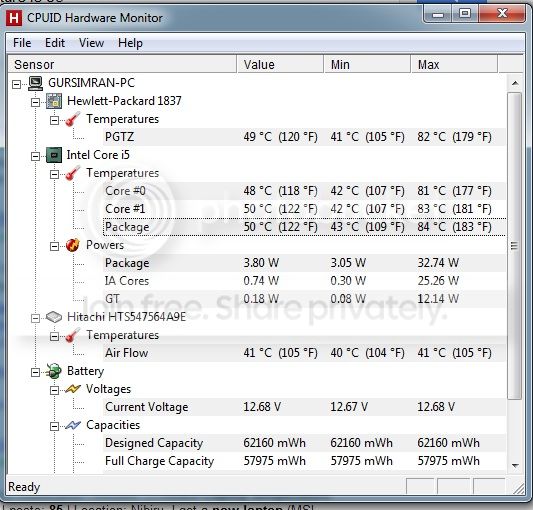Click the Max column header
This screenshot has width=533, height=510.
point(454,64)
